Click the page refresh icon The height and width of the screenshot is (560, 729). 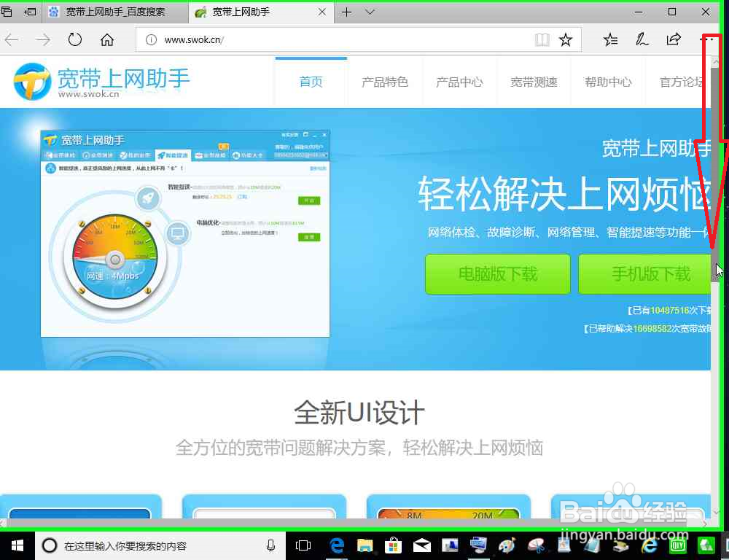click(x=75, y=40)
